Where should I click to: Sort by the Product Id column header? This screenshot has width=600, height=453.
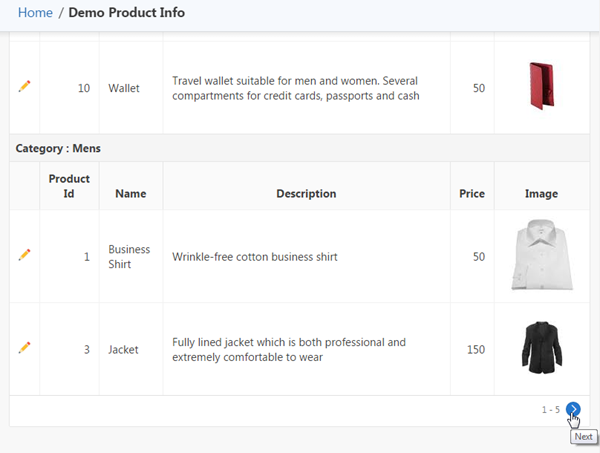tap(69, 186)
